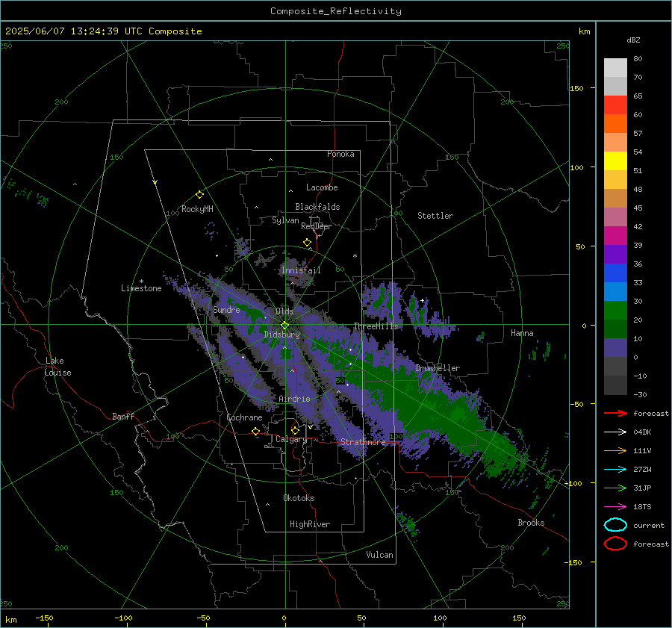Click the Vulcan city label

380,555
